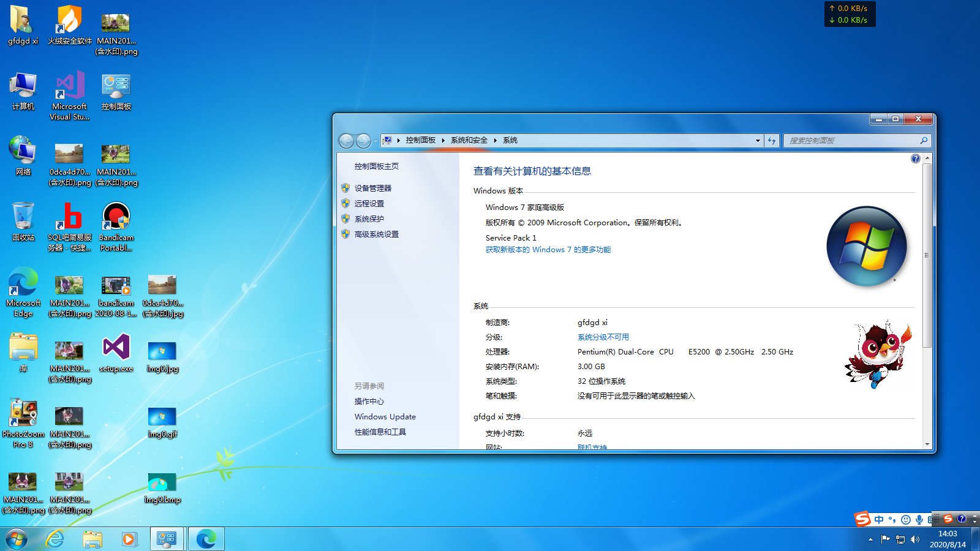The image size is (980, 551).
Task: Select 计算机 desktop icon
Action: point(23,91)
